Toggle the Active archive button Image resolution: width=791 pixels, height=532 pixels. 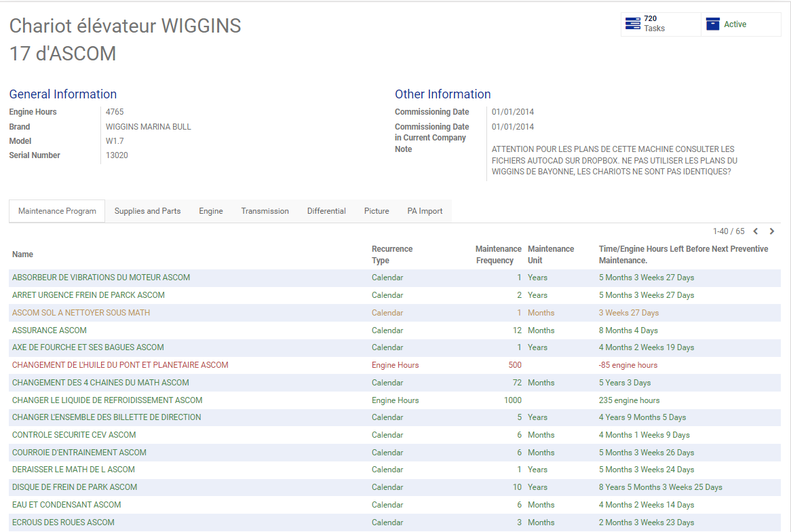[x=741, y=24]
